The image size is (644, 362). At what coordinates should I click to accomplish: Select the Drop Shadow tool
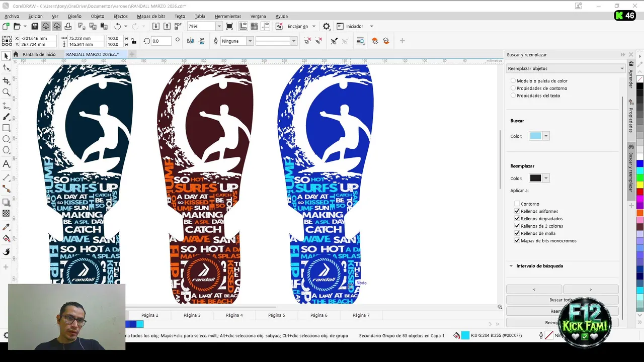click(x=6, y=202)
